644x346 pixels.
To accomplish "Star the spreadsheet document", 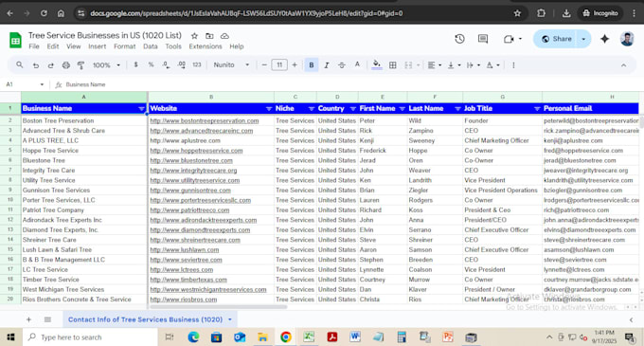I will point(194,36).
